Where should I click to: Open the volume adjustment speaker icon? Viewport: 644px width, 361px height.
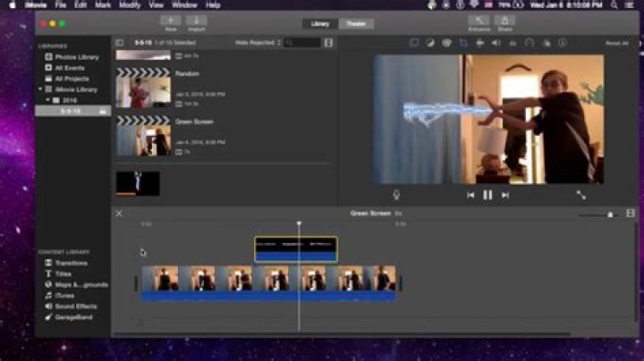click(496, 43)
